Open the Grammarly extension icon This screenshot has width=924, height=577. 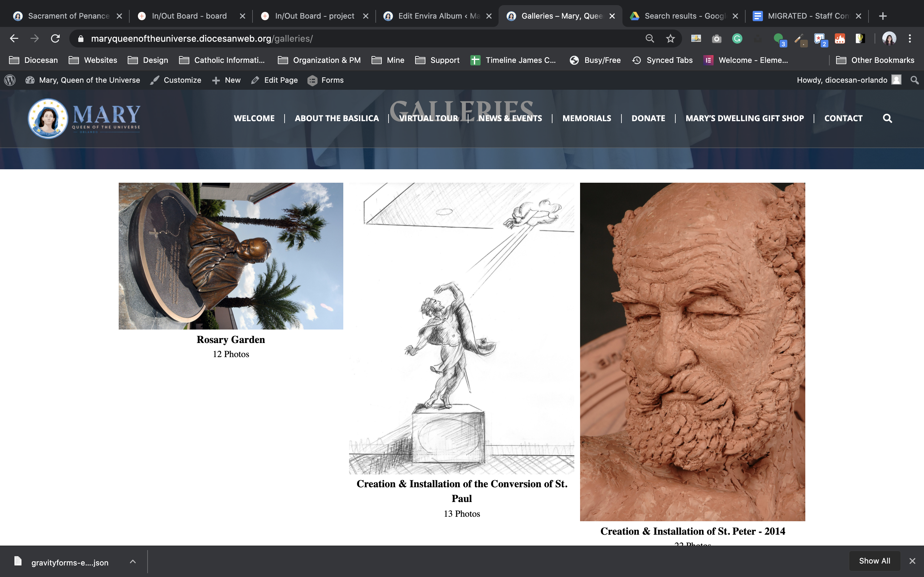pos(737,38)
